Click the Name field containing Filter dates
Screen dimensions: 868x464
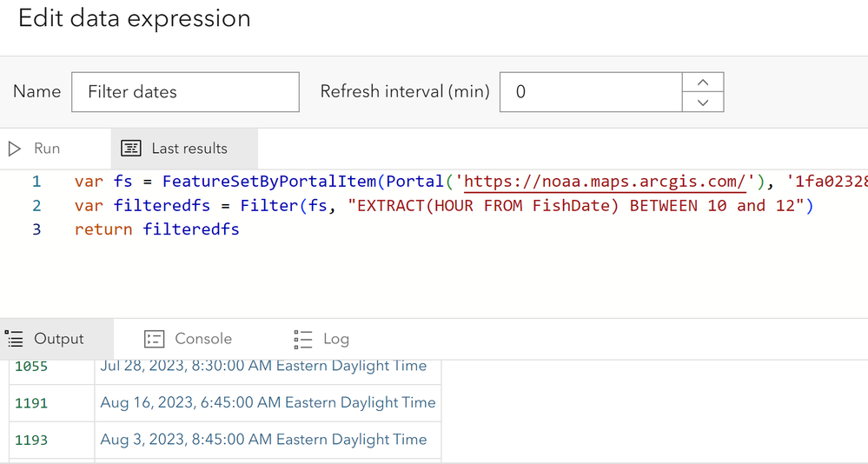pyautogui.click(x=185, y=92)
